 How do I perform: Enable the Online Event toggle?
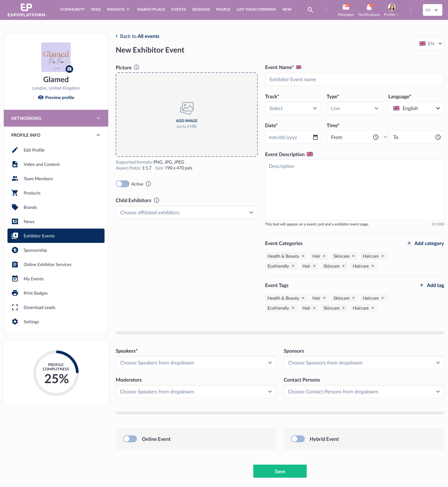coord(130,439)
